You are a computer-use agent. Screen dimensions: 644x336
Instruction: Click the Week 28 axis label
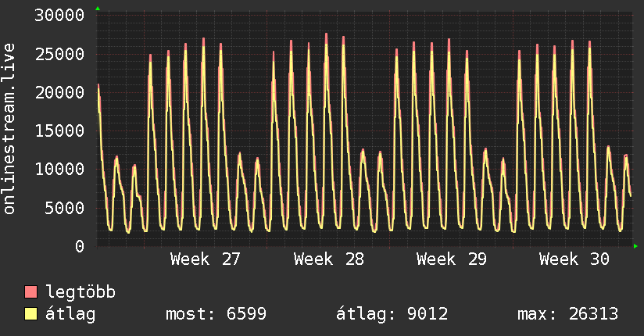point(328,259)
